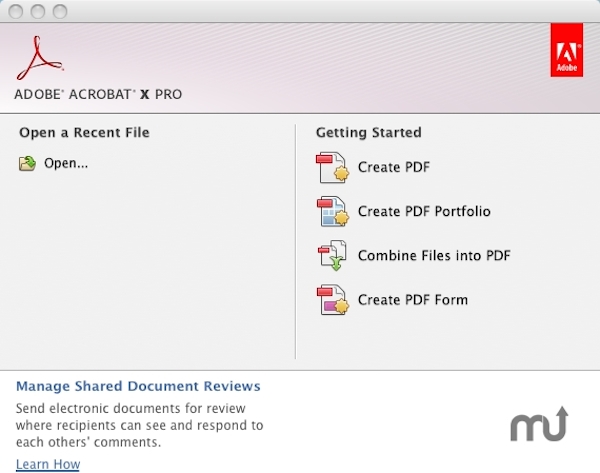600x473 pixels.
Task: Select the Create PDF text label
Action: (x=394, y=167)
